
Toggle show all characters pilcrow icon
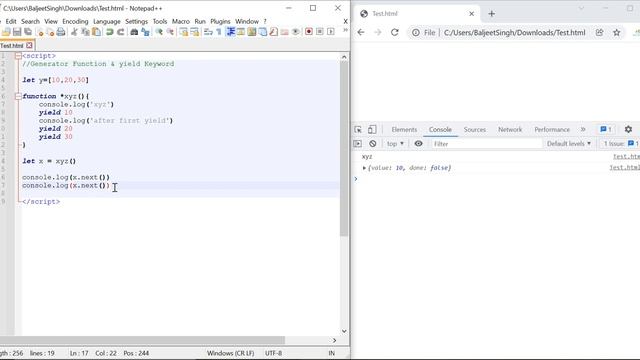tap(219, 32)
